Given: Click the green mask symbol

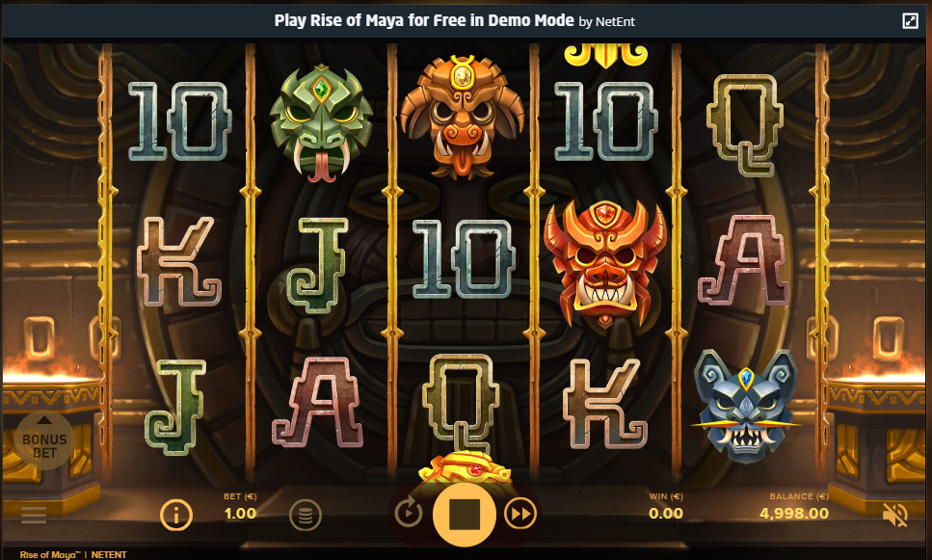Looking at the screenshot, I should 321,121.
